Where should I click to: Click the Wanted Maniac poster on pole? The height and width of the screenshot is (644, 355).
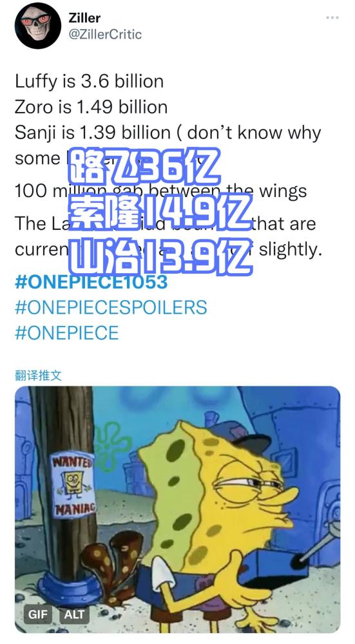[x=73, y=486]
